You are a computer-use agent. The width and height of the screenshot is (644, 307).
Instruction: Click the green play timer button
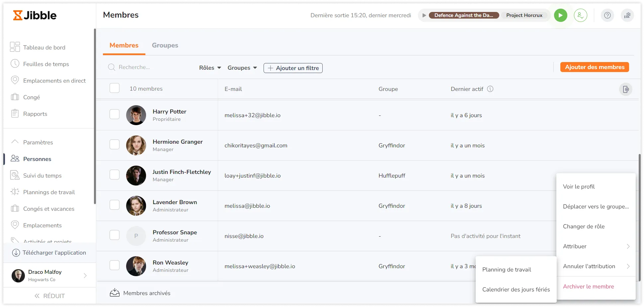coord(560,15)
